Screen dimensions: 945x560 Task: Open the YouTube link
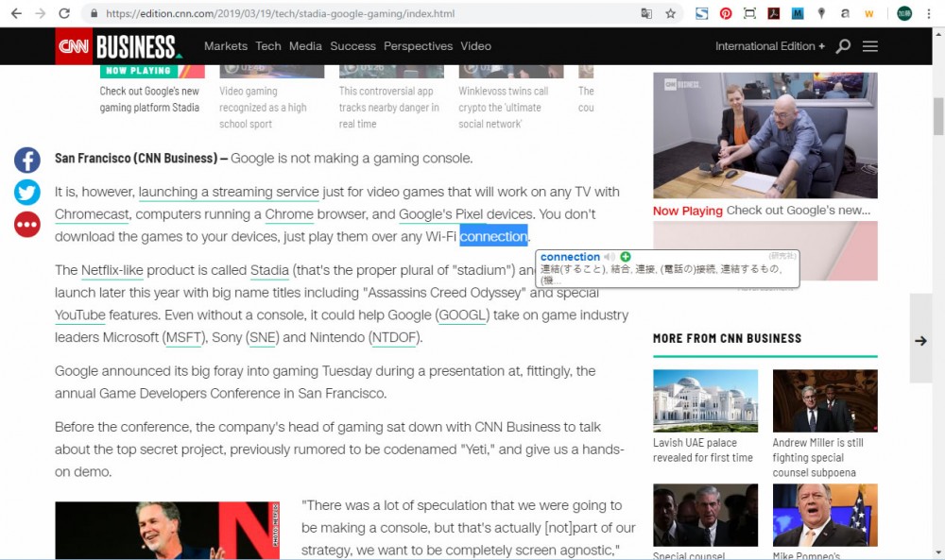click(80, 314)
